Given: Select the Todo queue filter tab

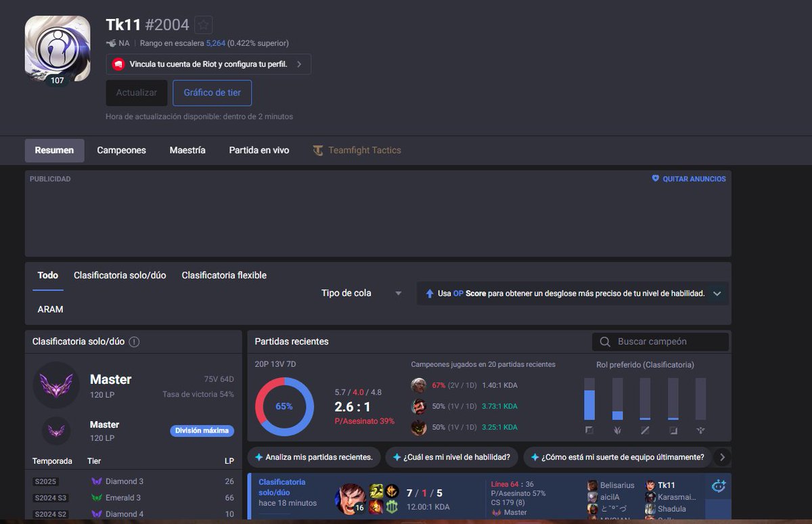Looking at the screenshot, I should [x=48, y=276].
